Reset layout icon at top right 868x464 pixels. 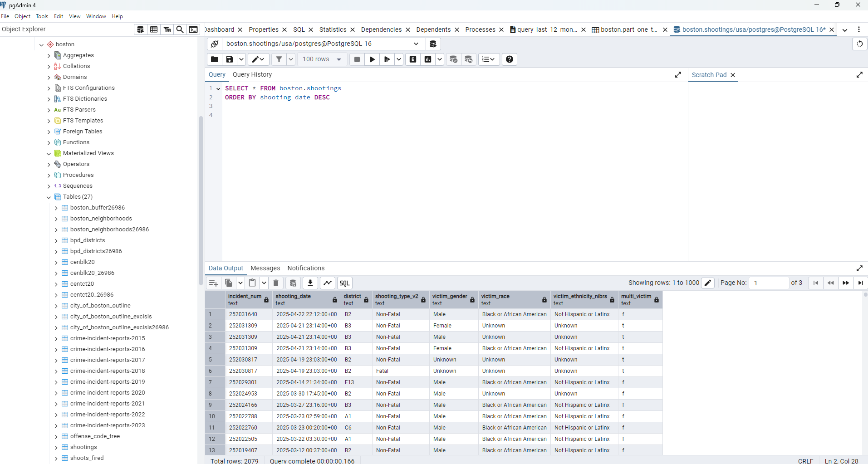coord(859,44)
